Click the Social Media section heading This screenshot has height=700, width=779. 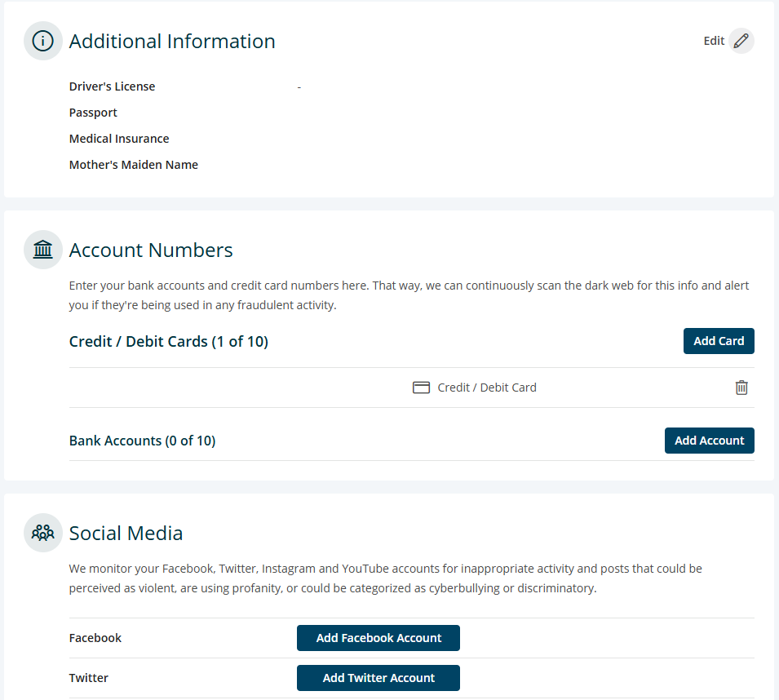coord(126,533)
